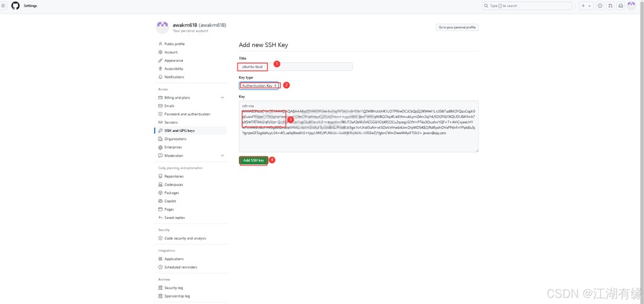Click the GitHub logo
The height and width of the screenshot is (304, 644).
(x=15, y=6)
